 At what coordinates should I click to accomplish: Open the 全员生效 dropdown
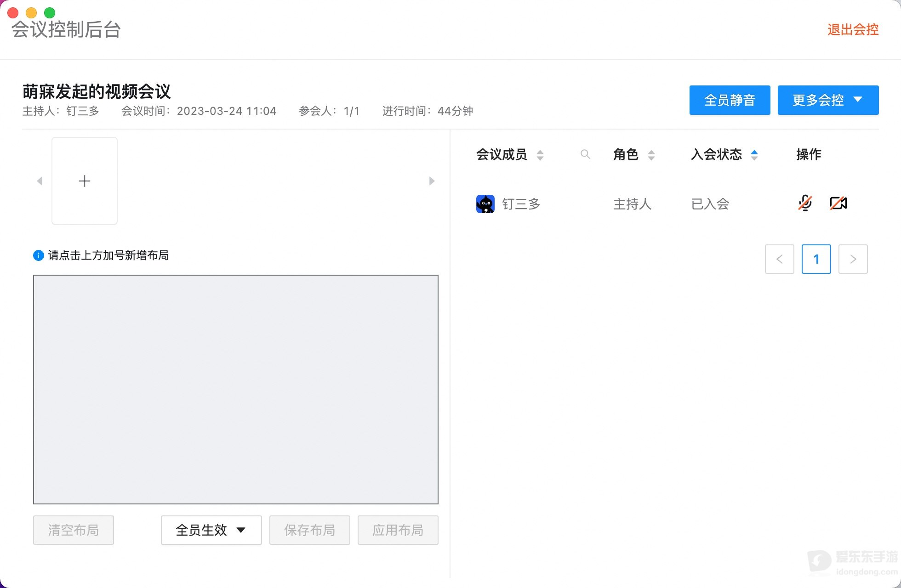tap(211, 530)
